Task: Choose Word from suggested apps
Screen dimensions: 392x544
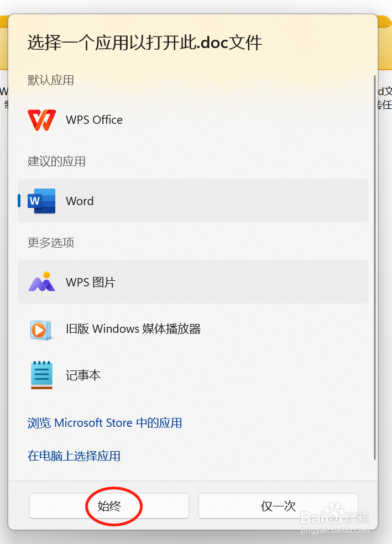Action: [x=193, y=201]
